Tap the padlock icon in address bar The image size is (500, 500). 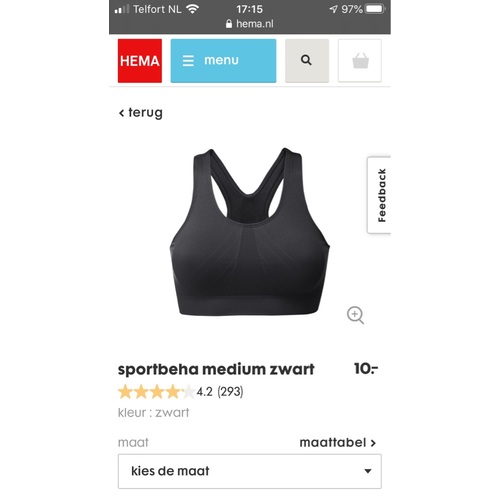tap(229, 24)
